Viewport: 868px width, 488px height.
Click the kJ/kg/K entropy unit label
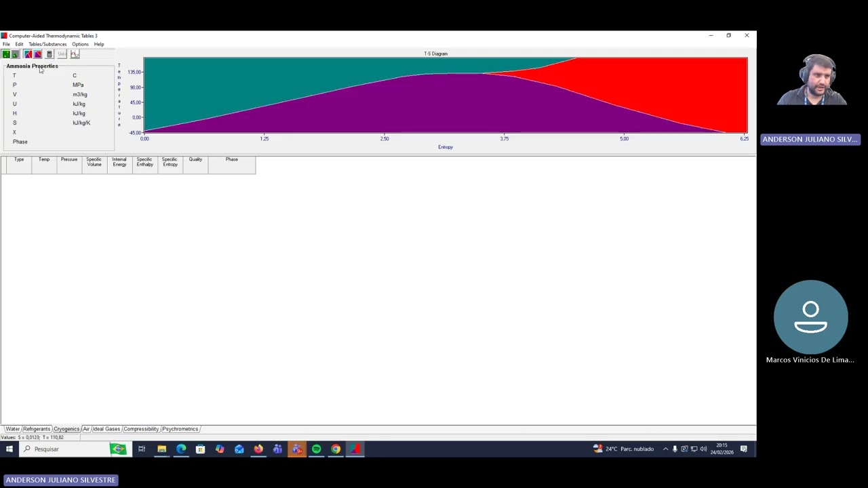[81, 123]
